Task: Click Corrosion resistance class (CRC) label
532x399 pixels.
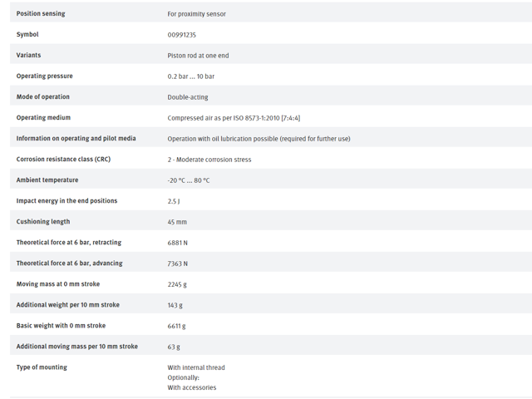Action: click(x=63, y=159)
